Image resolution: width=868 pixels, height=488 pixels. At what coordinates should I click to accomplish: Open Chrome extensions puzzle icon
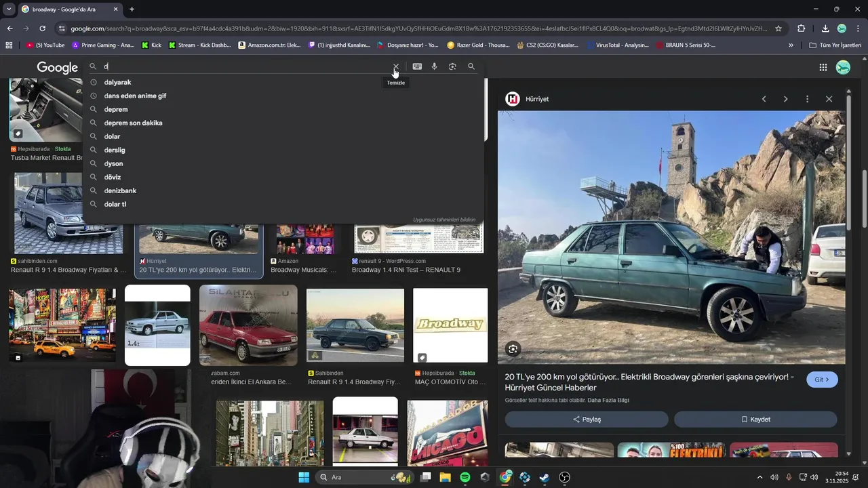[802, 28]
